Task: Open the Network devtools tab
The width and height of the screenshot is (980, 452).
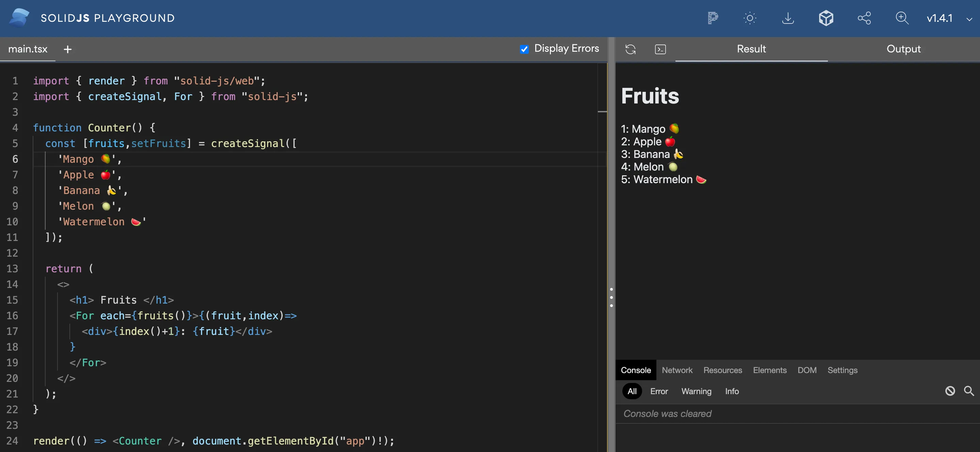Action: coord(677,370)
